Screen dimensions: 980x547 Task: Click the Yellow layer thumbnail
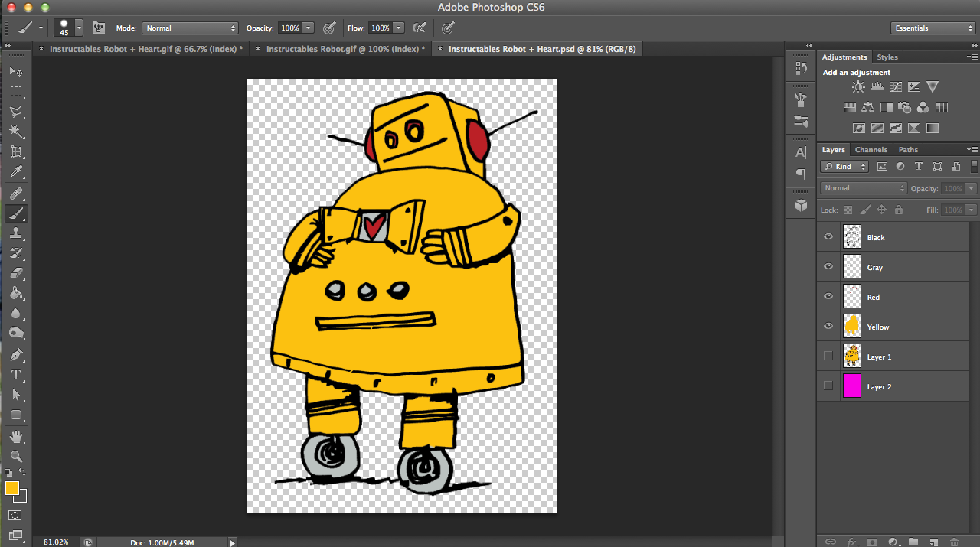[851, 326]
